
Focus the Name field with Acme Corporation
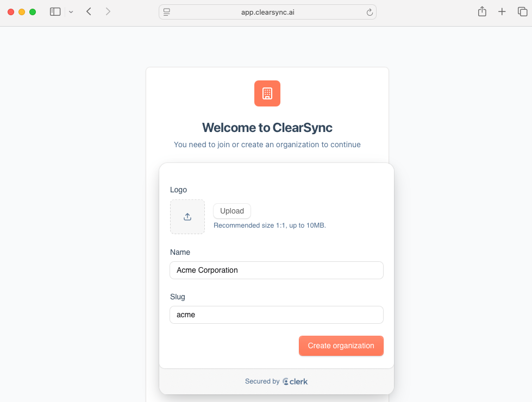point(277,270)
